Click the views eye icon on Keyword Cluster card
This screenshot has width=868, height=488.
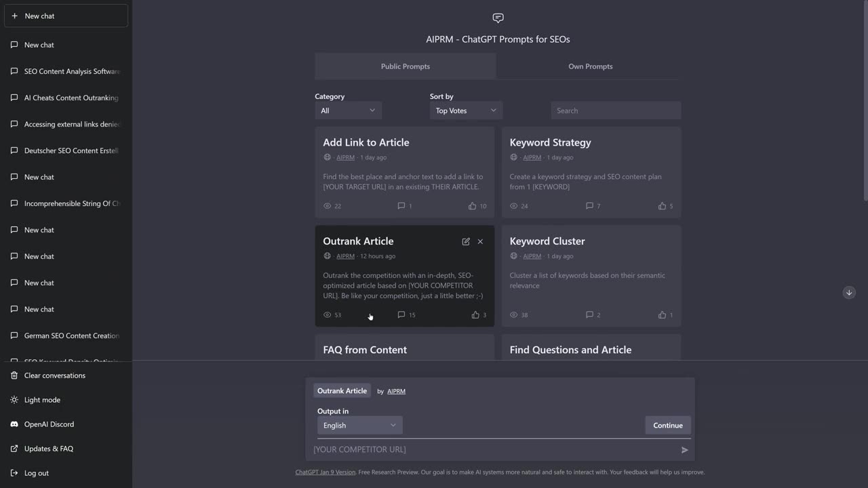point(514,314)
